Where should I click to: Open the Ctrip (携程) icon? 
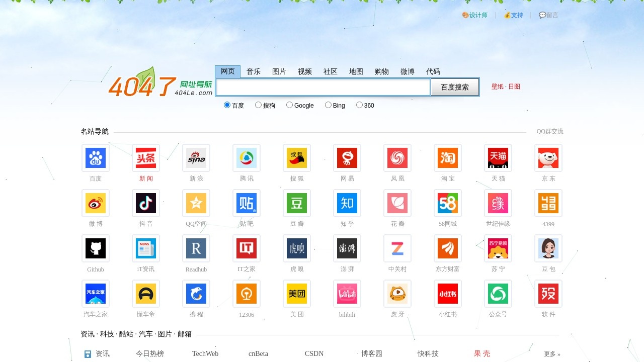tap(196, 294)
